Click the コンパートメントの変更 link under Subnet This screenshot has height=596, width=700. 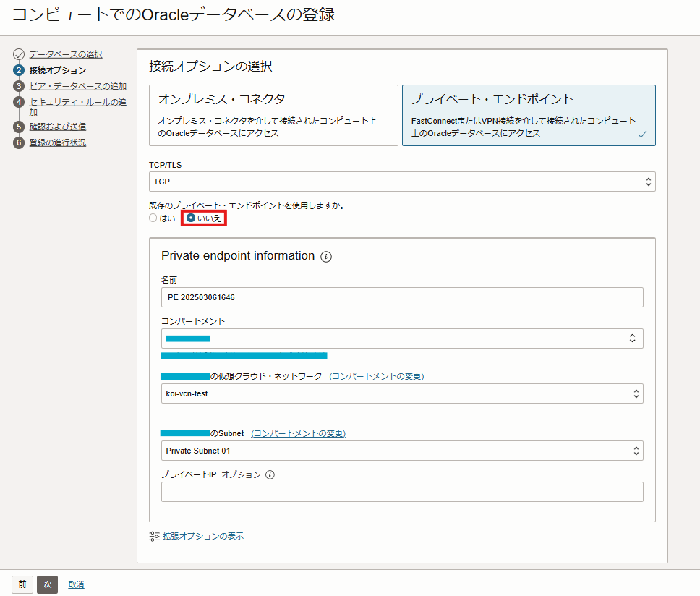coord(299,433)
